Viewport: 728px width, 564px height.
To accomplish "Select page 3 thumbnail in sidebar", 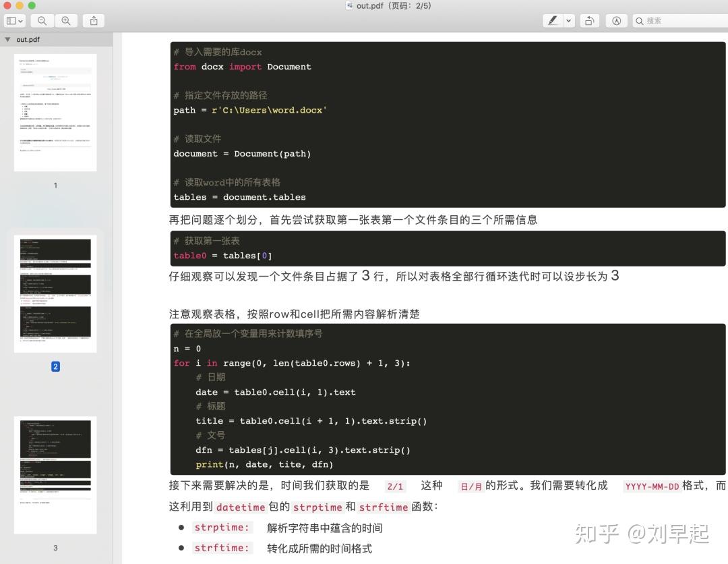I will (55, 474).
